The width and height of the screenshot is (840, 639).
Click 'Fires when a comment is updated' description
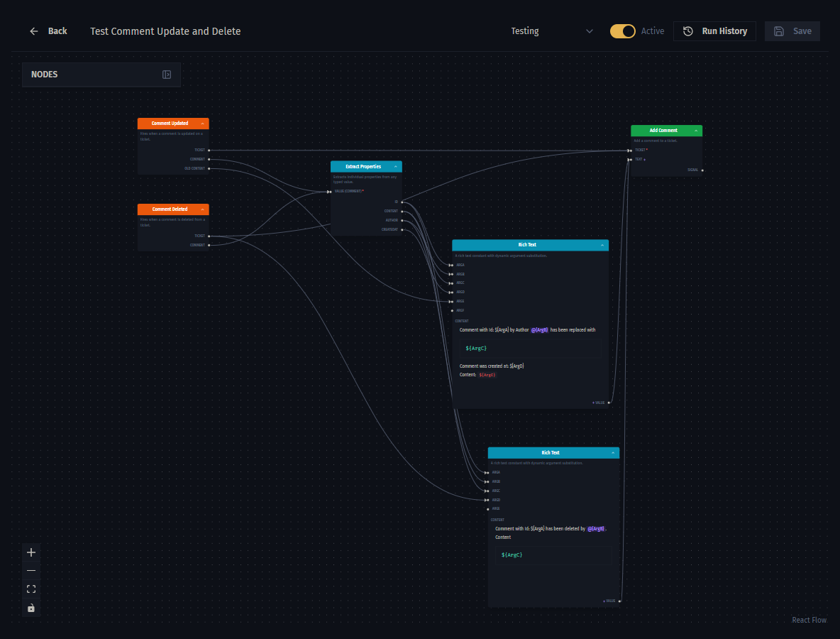pyautogui.click(x=172, y=137)
